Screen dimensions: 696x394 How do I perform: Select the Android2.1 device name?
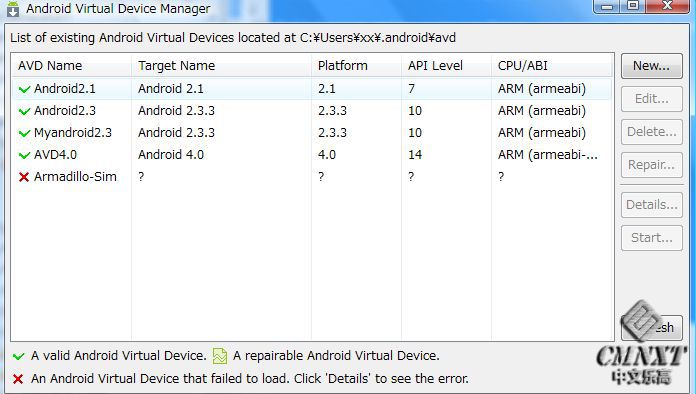tap(65, 89)
